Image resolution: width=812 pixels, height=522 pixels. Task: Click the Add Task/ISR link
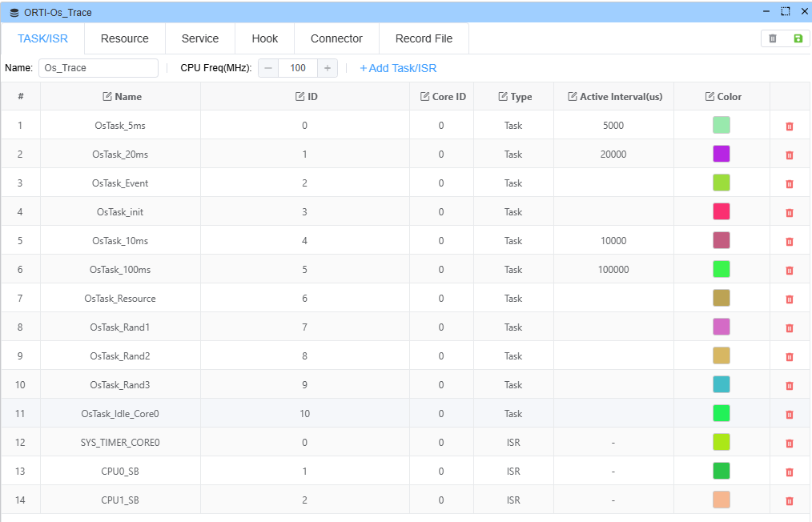(398, 68)
